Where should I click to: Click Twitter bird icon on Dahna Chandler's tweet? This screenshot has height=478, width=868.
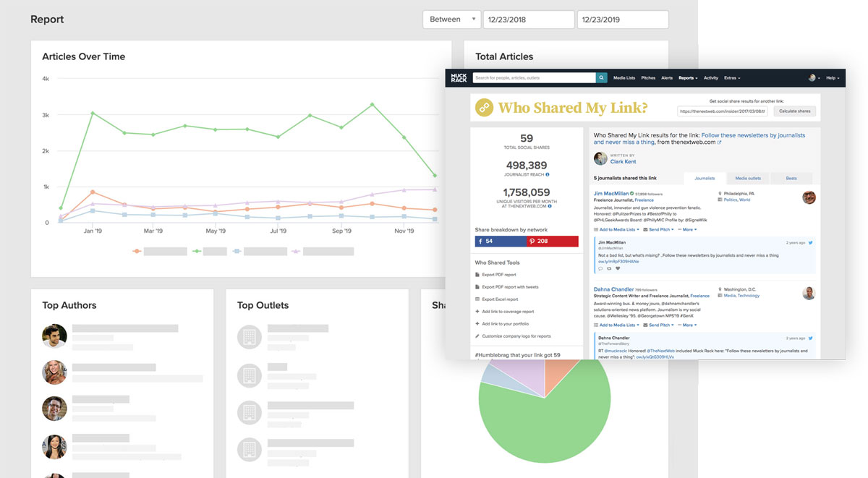tap(811, 338)
